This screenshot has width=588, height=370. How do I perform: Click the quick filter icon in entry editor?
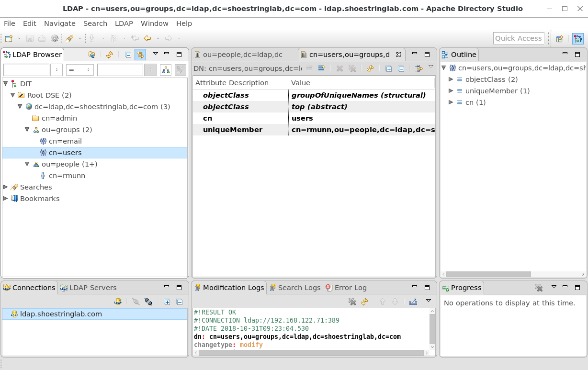419,68
